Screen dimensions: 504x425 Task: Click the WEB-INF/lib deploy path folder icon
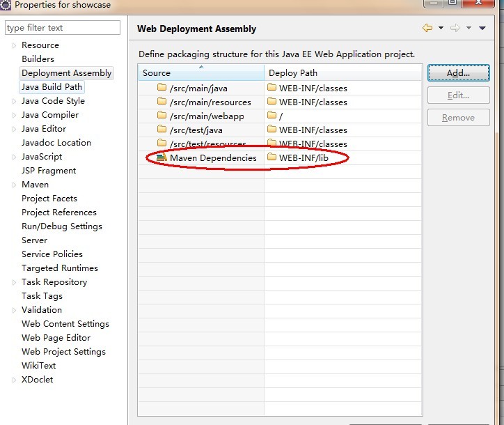(x=272, y=157)
